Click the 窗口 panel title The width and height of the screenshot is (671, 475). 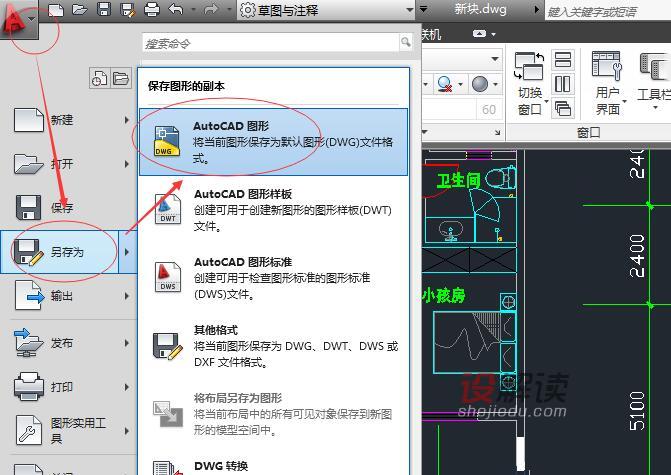pos(588,132)
